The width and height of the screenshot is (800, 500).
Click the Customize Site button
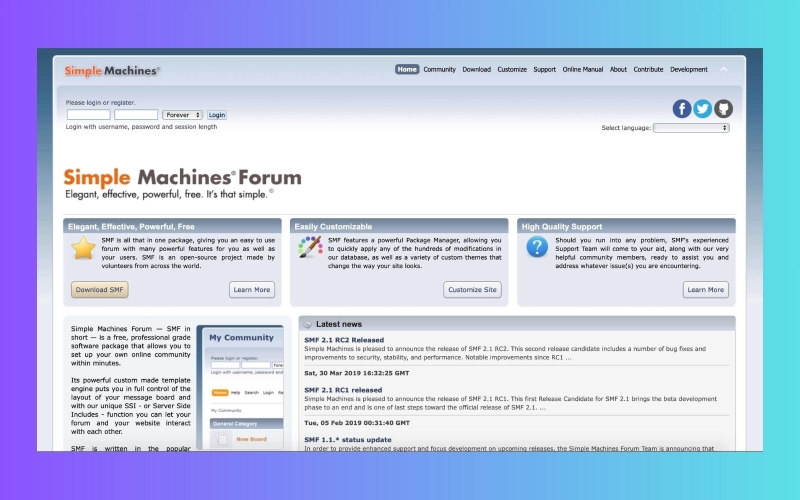coord(472,289)
